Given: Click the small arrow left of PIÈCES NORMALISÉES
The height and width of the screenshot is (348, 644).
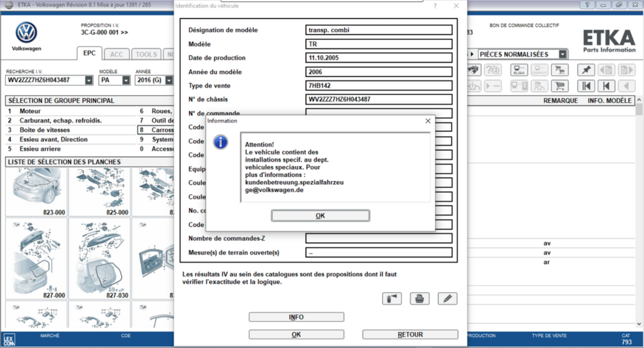Looking at the screenshot, I should coord(472,54).
